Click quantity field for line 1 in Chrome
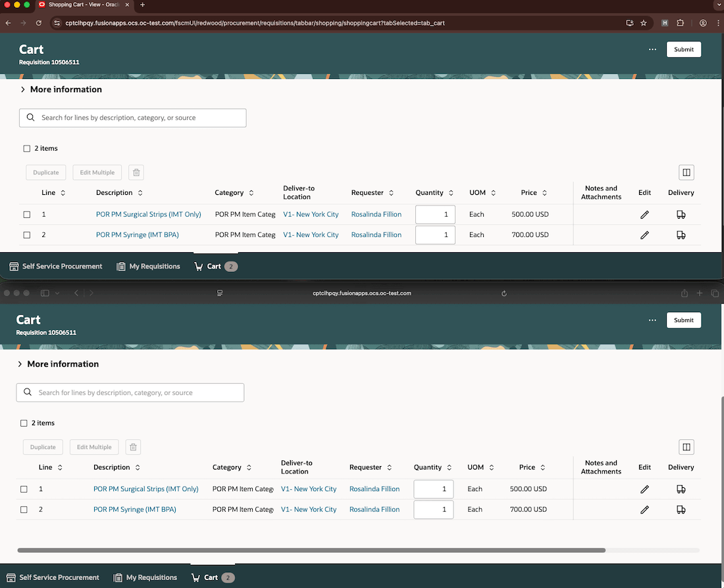The image size is (724, 588). 435,214
